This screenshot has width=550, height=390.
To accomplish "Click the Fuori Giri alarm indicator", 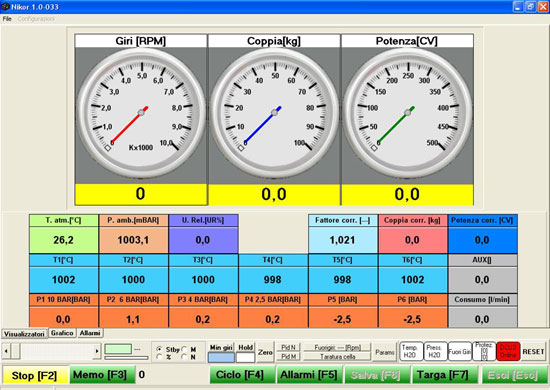I will click(x=460, y=351).
